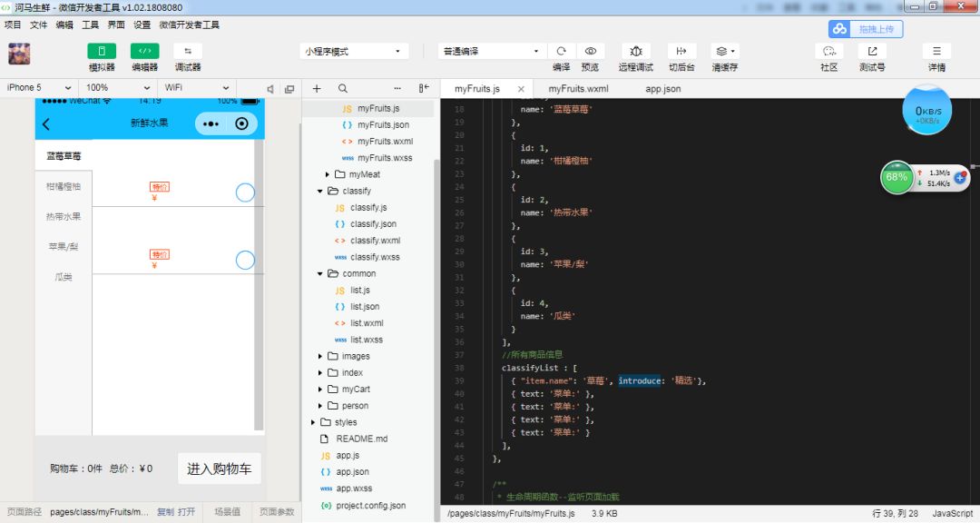Click the add new file plus icon
The image size is (980, 523).
click(317, 89)
